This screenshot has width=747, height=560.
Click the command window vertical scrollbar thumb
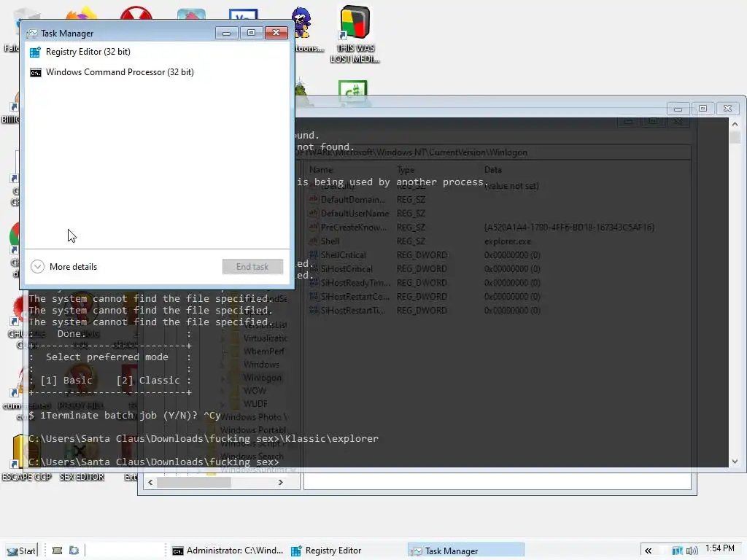pyautogui.click(x=735, y=136)
